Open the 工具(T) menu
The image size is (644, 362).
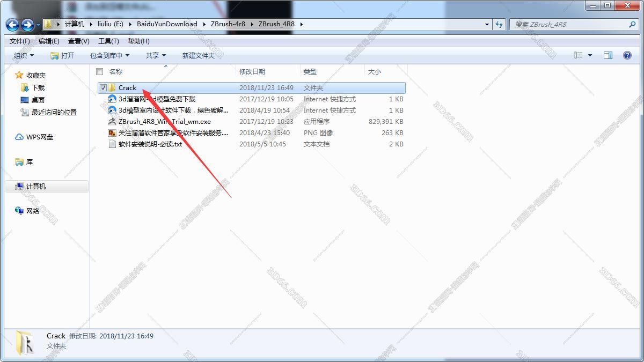click(x=108, y=41)
